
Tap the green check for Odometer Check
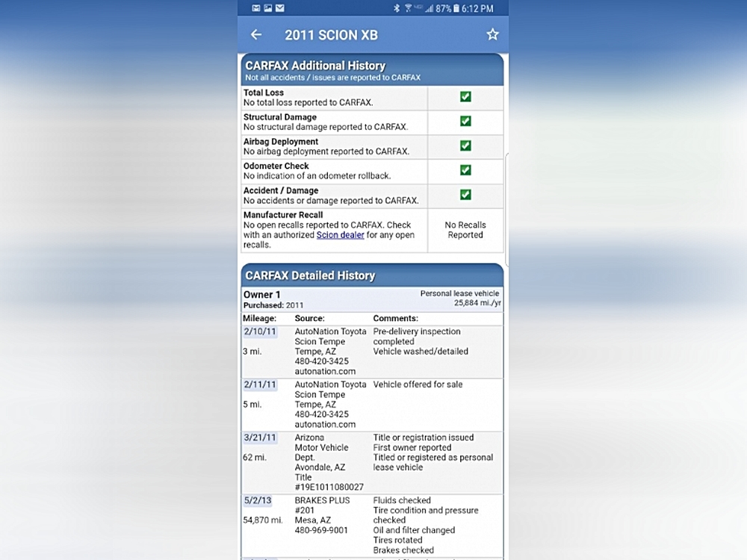(465, 170)
